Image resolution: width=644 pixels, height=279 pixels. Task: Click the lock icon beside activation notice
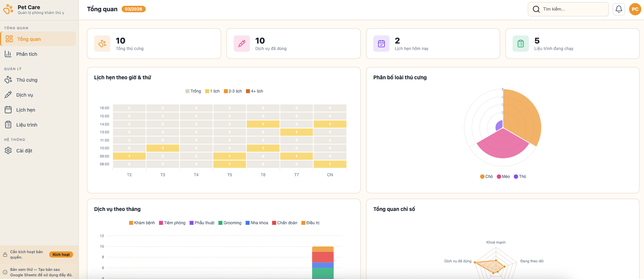[x=5, y=255]
